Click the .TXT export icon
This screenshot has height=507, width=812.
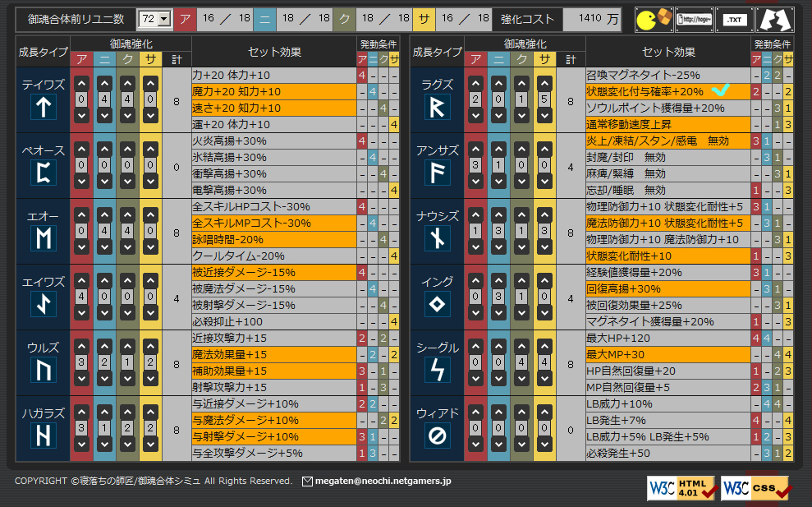(x=734, y=20)
